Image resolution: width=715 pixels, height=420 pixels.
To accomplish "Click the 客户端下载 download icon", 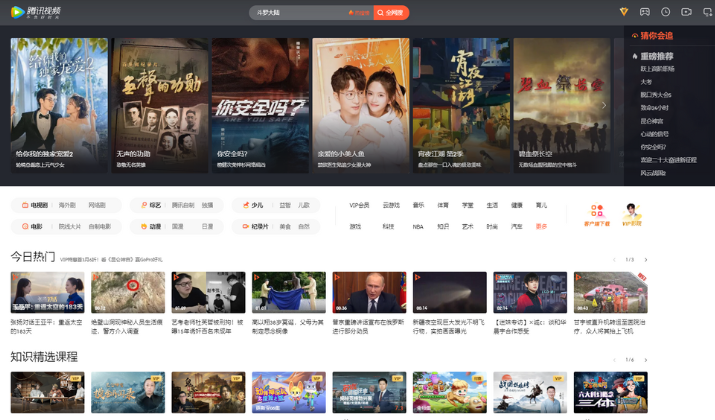I will pos(597,214).
